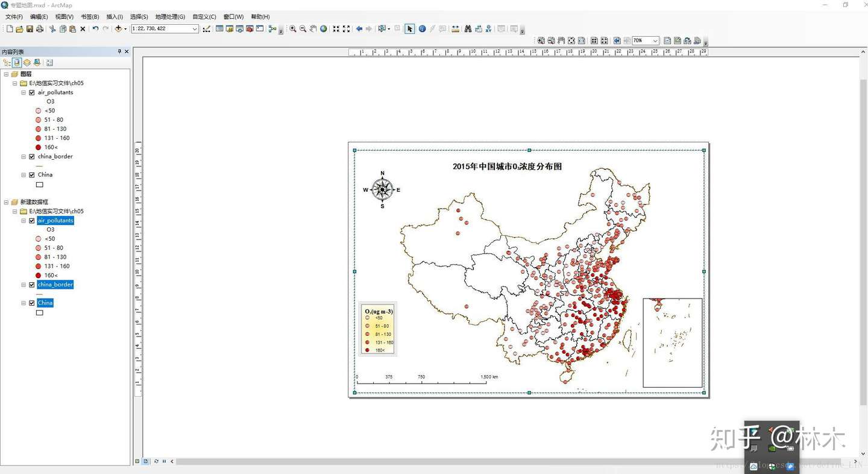
Task: Select the Identify tool icon
Action: coord(422,29)
